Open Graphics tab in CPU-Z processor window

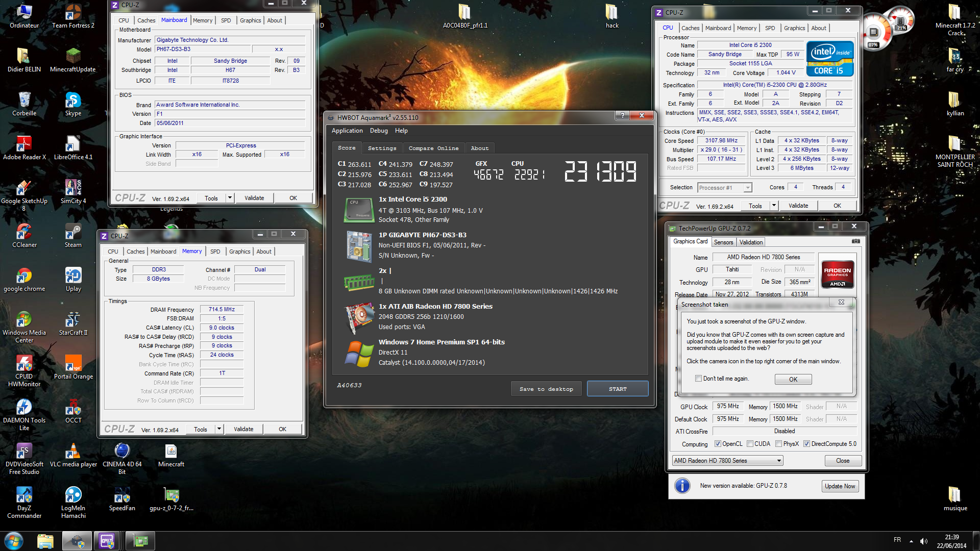coord(794,28)
